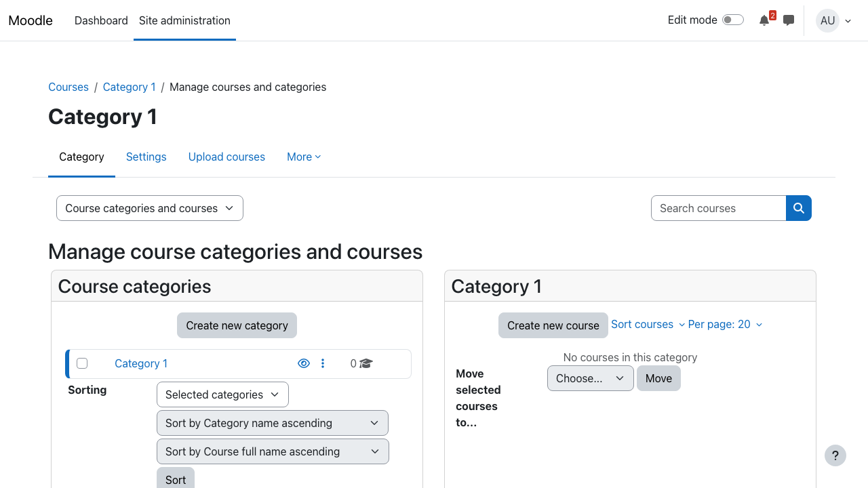Open Sort by Category name ascending dropdown
The image size is (868, 488).
[x=273, y=423]
